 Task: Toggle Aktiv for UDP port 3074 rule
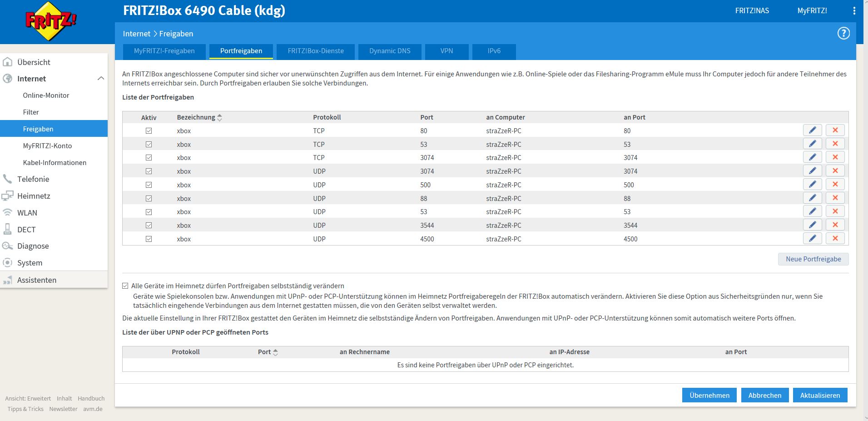click(x=149, y=171)
